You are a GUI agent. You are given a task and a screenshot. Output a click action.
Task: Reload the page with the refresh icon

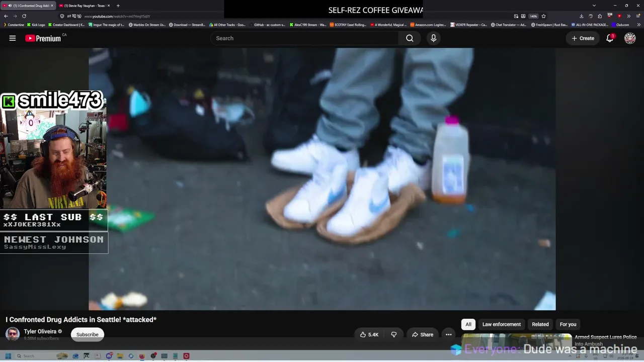(x=24, y=16)
